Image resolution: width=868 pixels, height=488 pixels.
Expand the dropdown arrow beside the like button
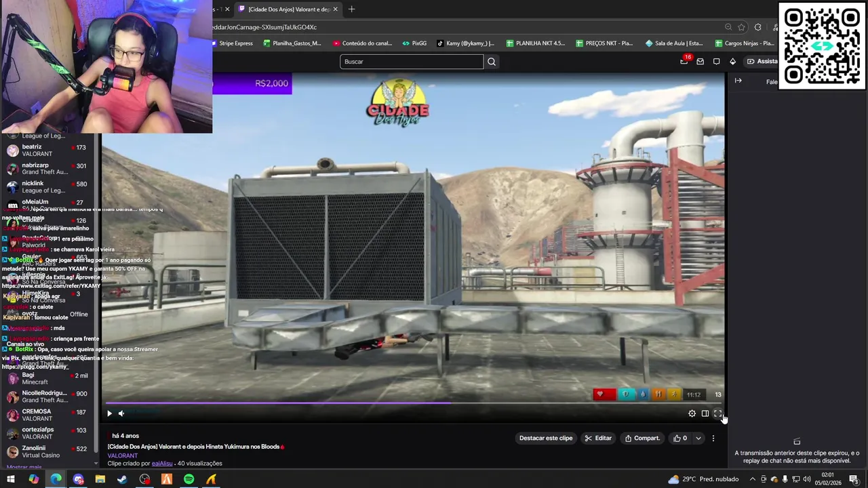click(x=698, y=439)
